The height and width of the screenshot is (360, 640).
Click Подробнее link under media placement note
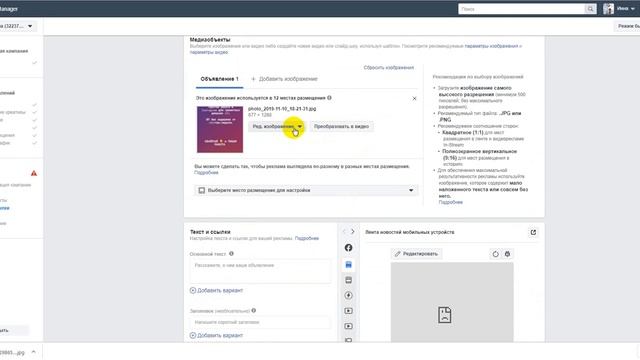pyautogui.click(x=206, y=173)
